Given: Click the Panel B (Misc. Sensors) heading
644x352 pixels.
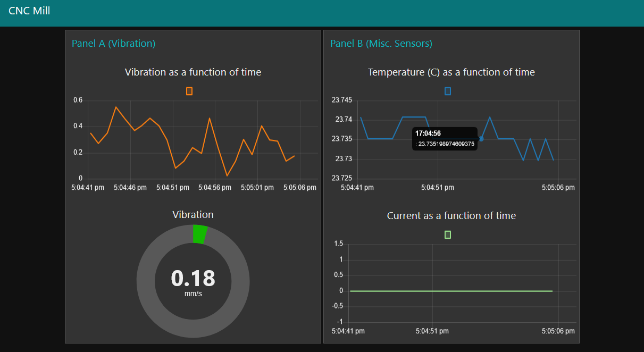Looking at the screenshot, I should pyautogui.click(x=381, y=44).
